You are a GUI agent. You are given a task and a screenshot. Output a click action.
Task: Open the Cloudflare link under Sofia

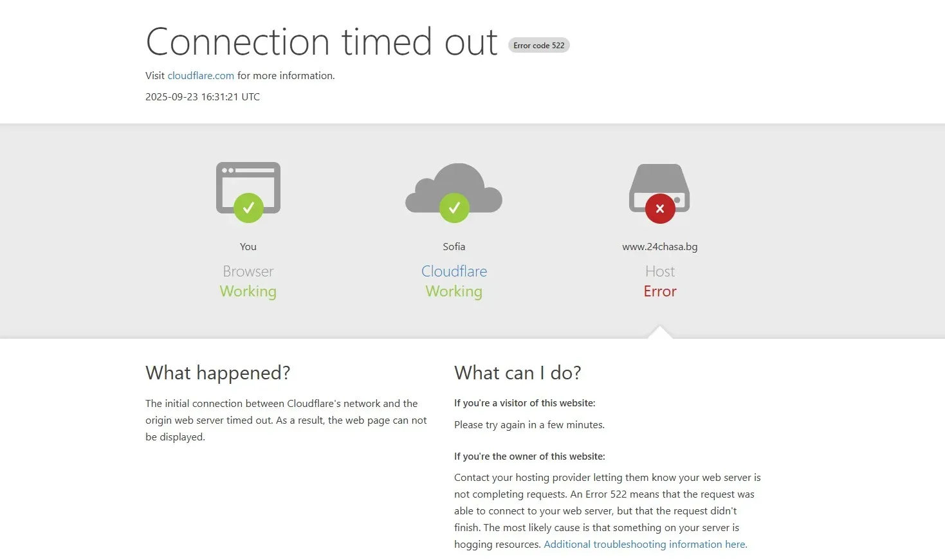coord(454,271)
